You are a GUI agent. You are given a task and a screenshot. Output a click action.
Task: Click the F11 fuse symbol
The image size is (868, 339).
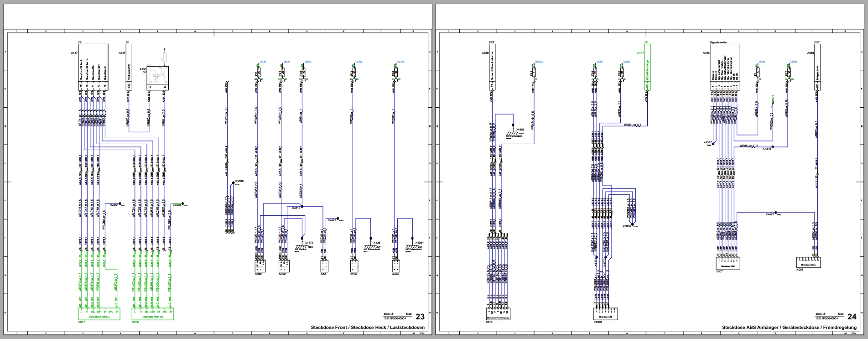pos(258,73)
